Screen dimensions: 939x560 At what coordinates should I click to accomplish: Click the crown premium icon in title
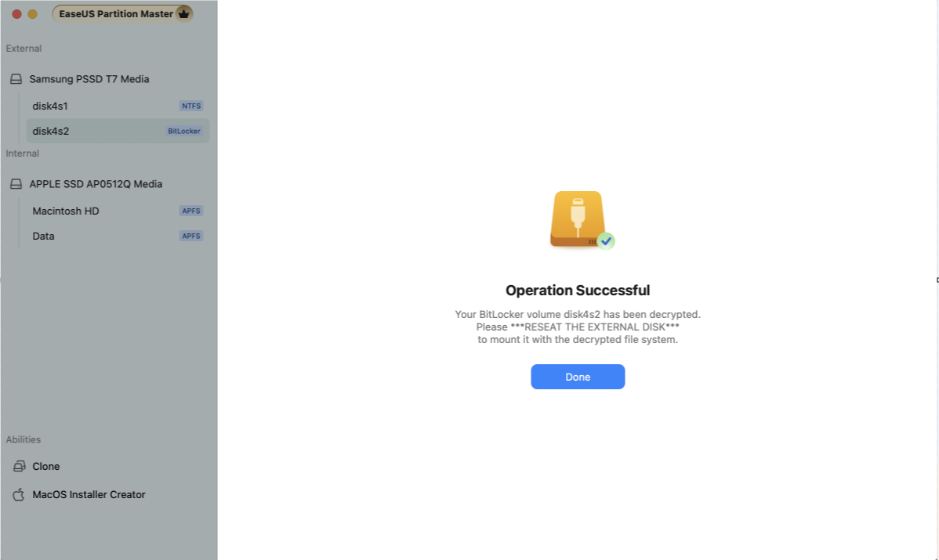click(x=184, y=13)
